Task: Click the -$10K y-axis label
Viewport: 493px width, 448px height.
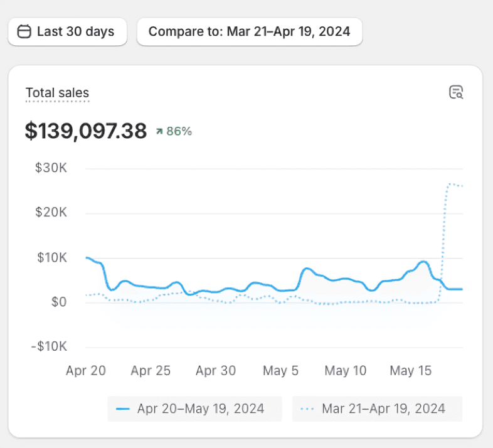Action: 50,347
